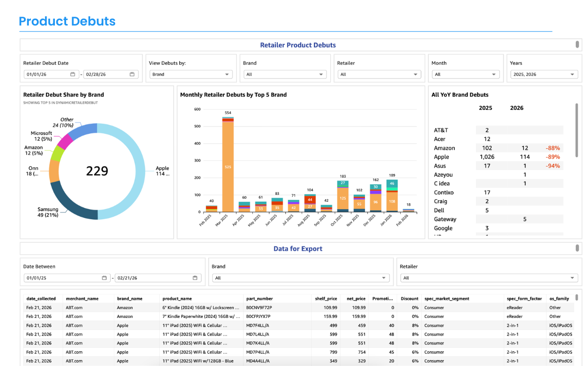This screenshot has width=588, height=366.
Task: Open Data for Export Brand dropdown
Action: pos(301,278)
